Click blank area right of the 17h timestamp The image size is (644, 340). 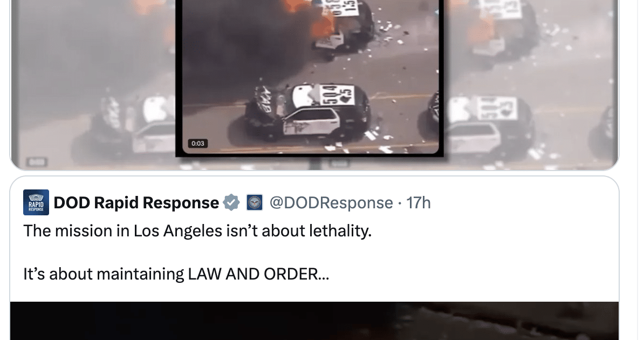522,203
